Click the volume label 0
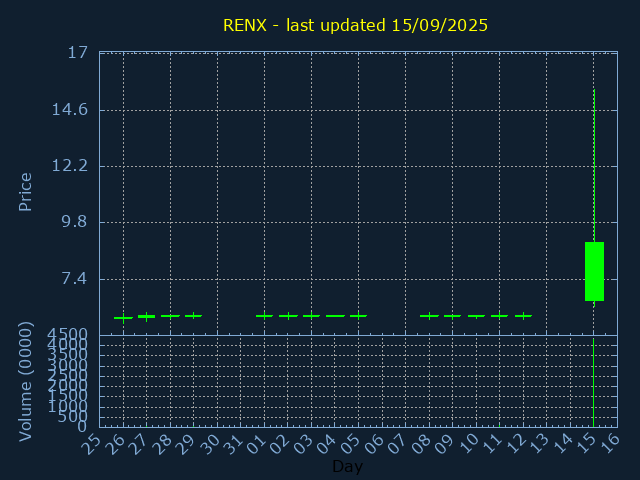The height and width of the screenshot is (480, 640). click(82, 427)
